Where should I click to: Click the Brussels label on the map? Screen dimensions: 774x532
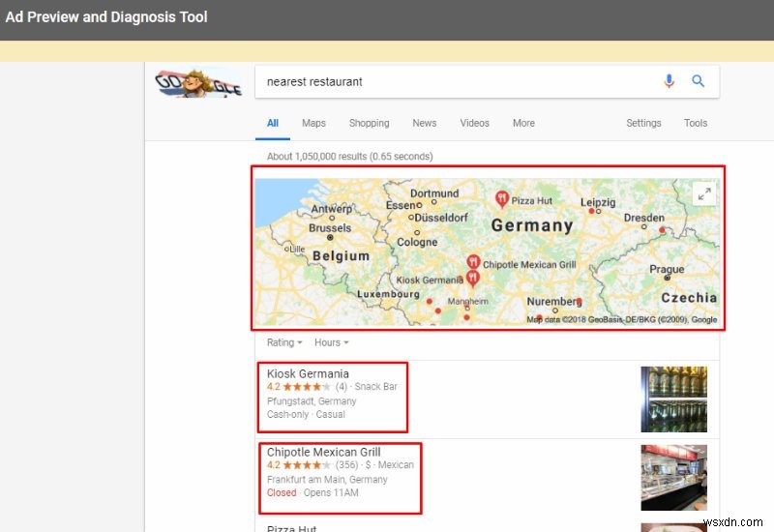(x=330, y=228)
